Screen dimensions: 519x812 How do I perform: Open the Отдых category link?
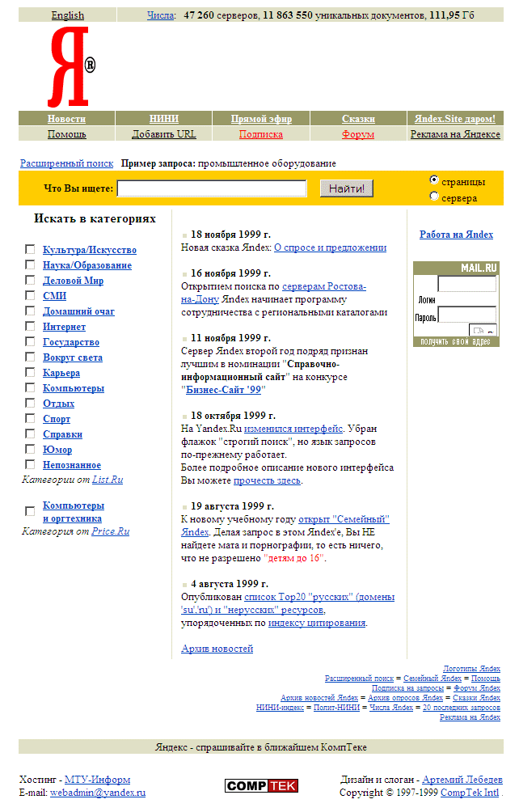[58, 404]
